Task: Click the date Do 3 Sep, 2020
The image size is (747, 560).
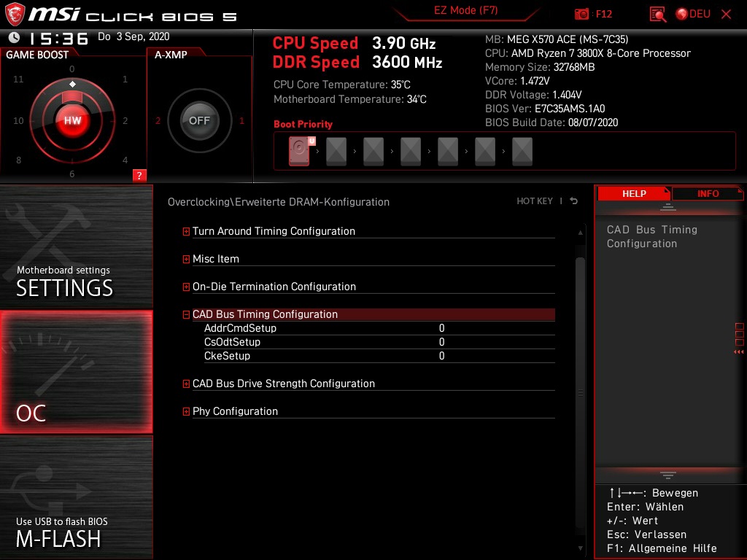Action: click(133, 36)
